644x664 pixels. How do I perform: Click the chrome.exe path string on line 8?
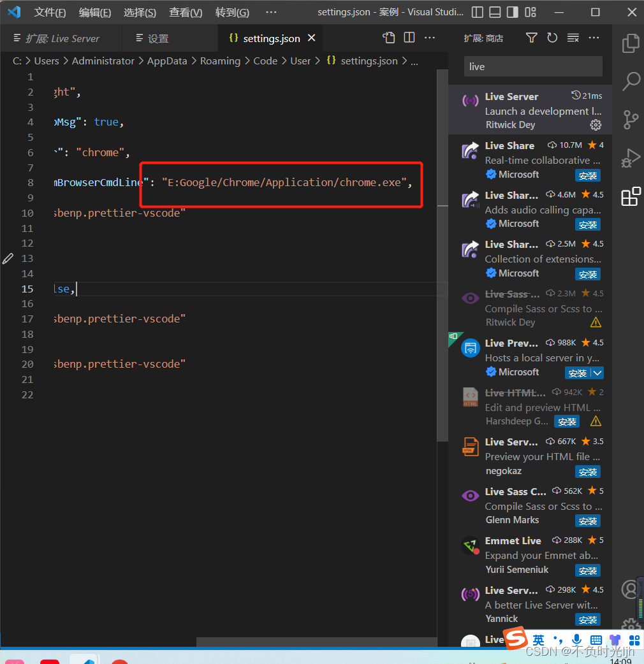click(x=284, y=182)
